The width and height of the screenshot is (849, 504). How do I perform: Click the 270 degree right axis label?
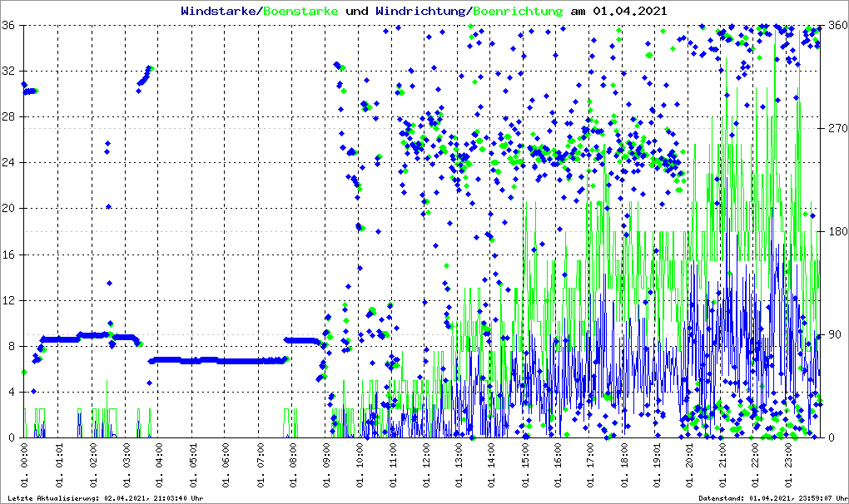point(834,129)
